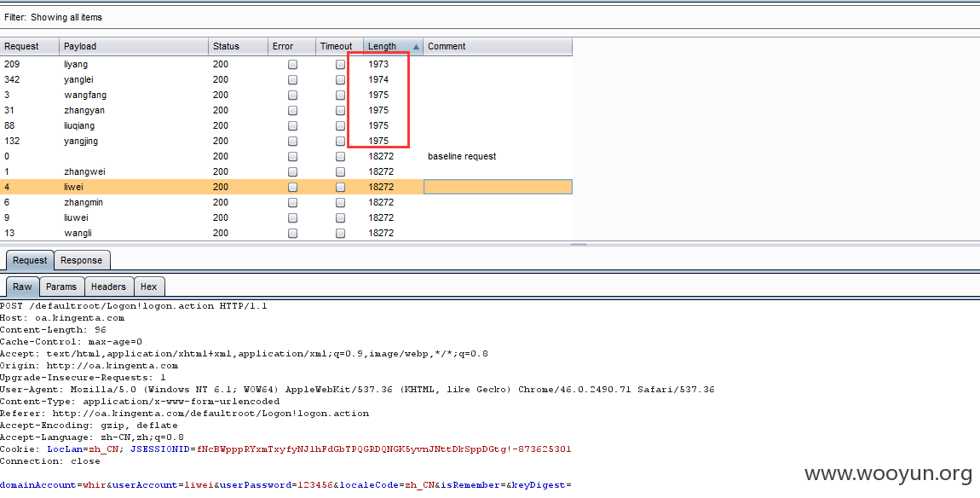Toggle Error checkbox for liwei row

(x=292, y=187)
